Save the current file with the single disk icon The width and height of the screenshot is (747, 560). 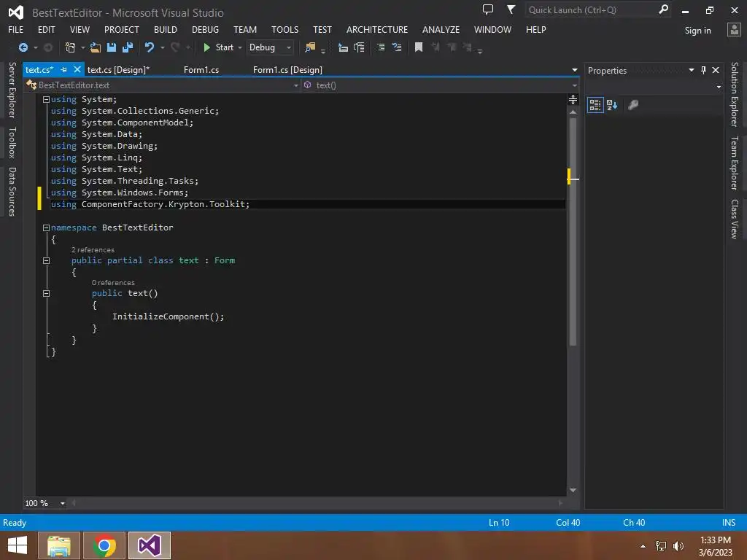coord(112,47)
